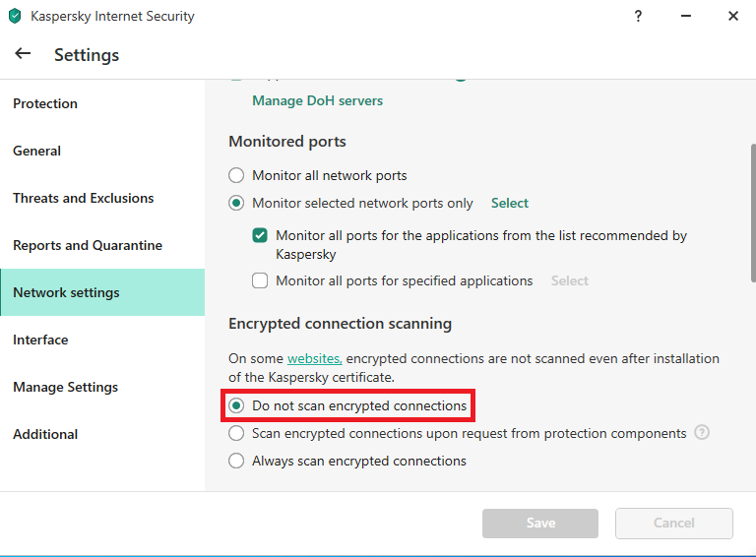Open the Additional settings section
Viewport: 756px width, 557px height.
point(102,434)
